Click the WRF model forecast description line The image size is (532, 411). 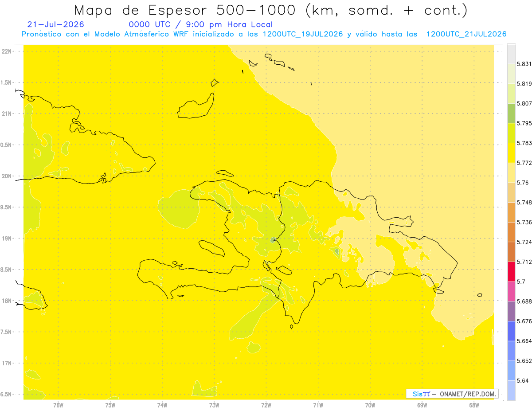[x=264, y=34]
